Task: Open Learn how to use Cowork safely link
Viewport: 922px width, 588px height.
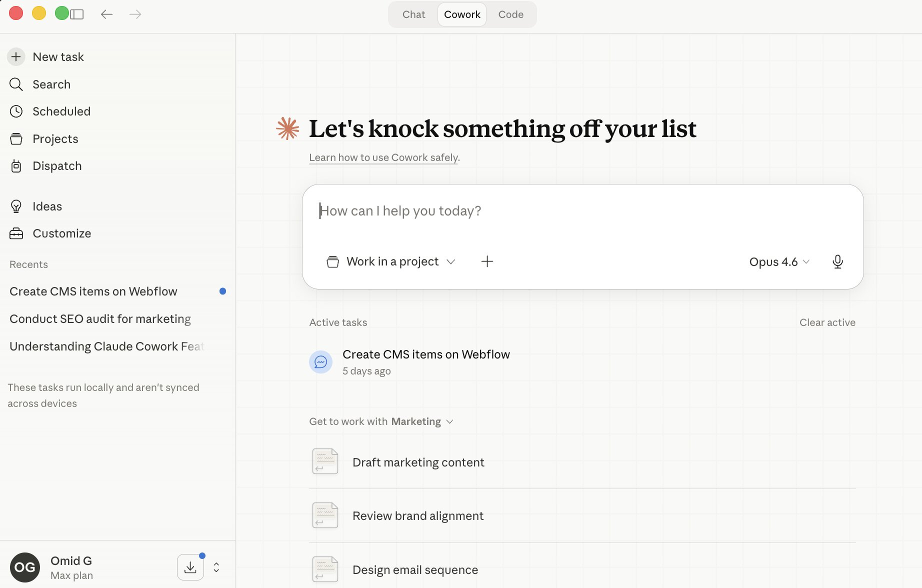Action: tap(383, 157)
